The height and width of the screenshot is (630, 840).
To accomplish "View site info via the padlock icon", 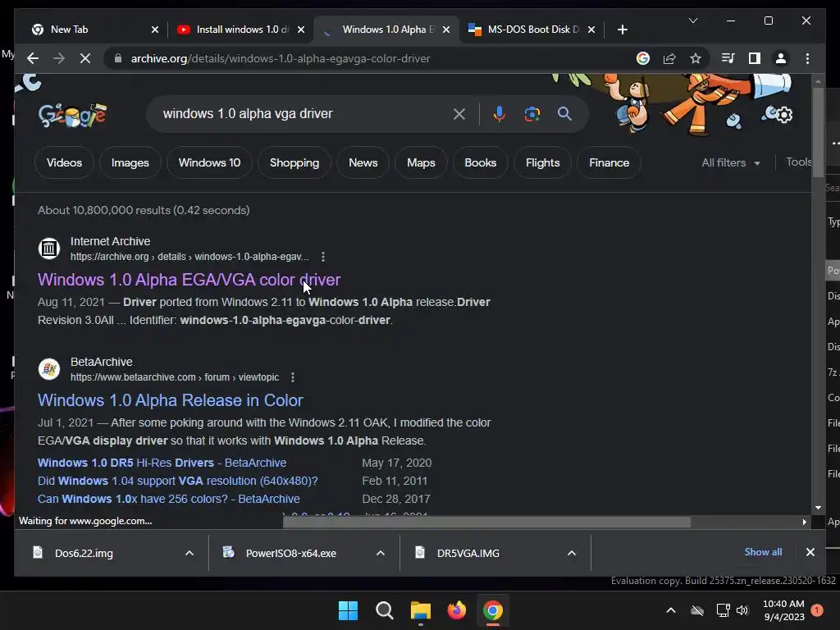I will tap(118, 58).
